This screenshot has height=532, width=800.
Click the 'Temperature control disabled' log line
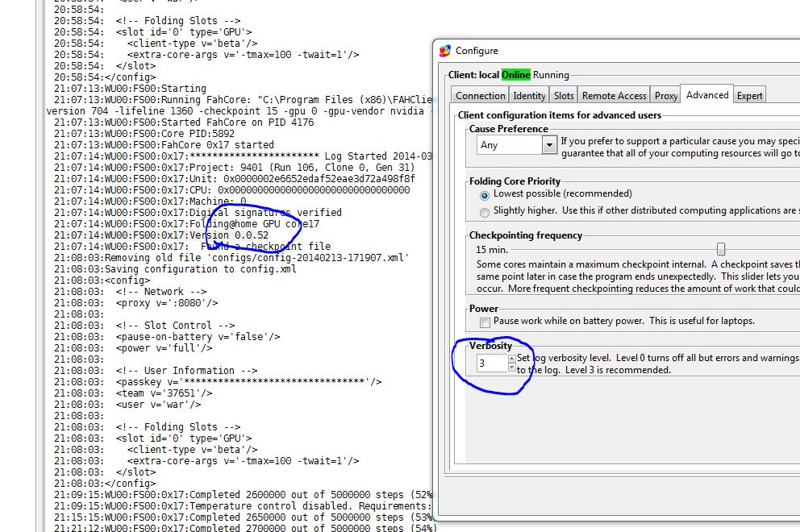(x=244, y=506)
